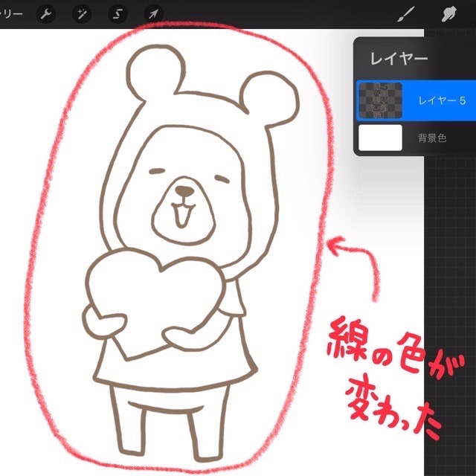Tap the レイヤー 5 layer thumbnail
This screenshot has height=476, width=476.
[380, 100]
